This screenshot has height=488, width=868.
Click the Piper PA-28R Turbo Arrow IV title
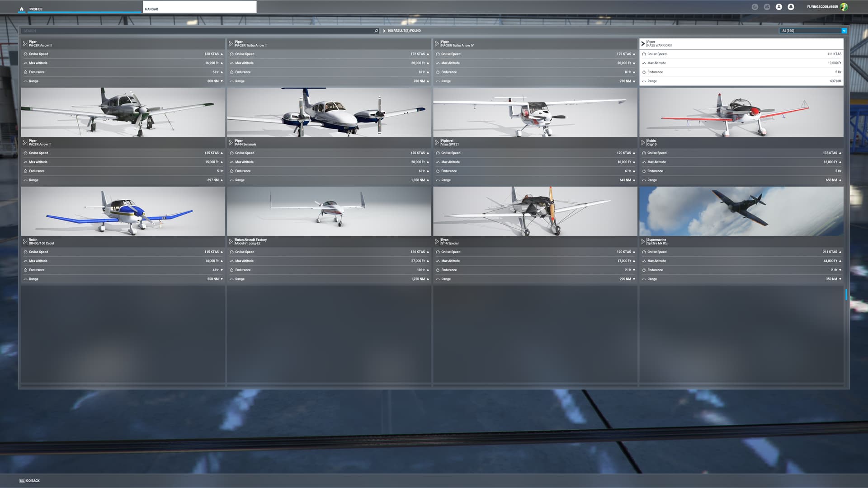[x=458, y=43]
